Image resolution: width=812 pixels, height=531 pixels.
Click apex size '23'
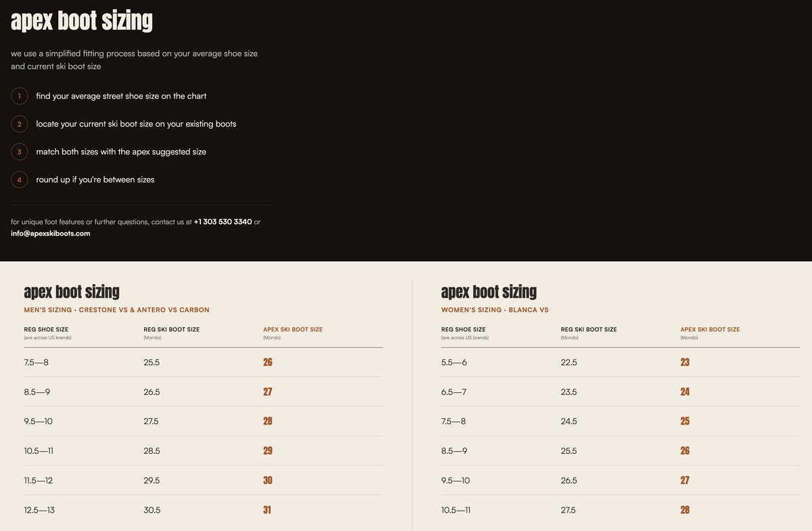pos(685,362)
